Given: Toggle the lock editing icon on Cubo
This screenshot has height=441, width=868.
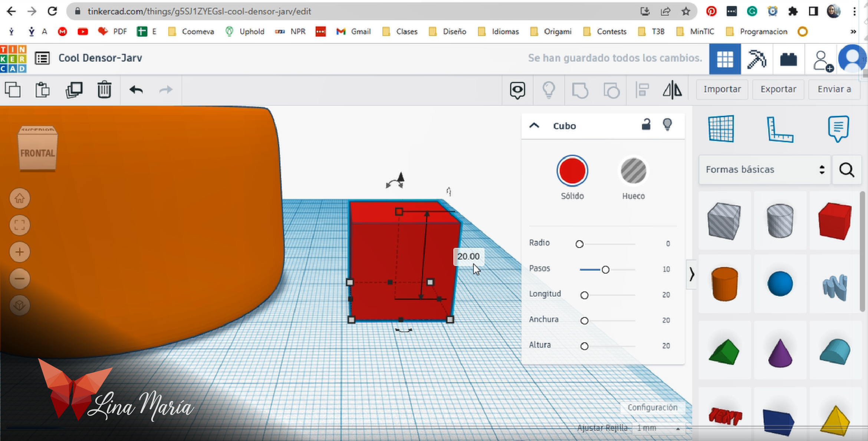Looking at the screenshot, I should 646,125.
